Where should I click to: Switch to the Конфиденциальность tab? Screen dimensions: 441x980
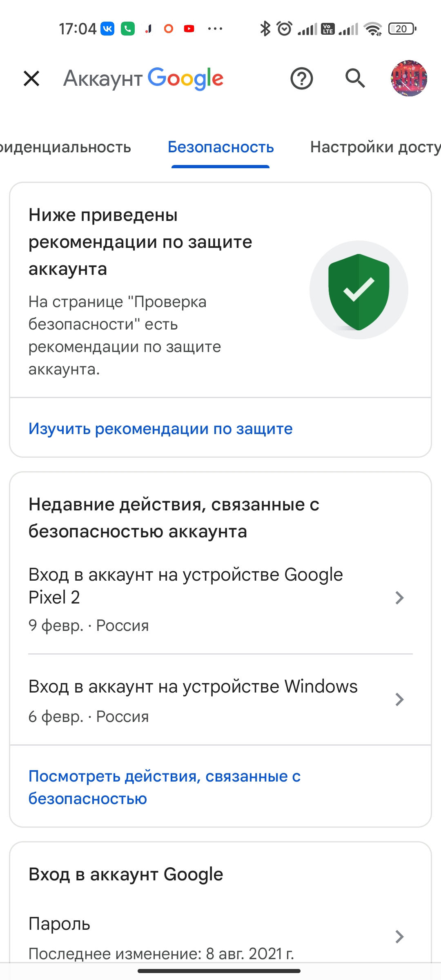point(65,147)
